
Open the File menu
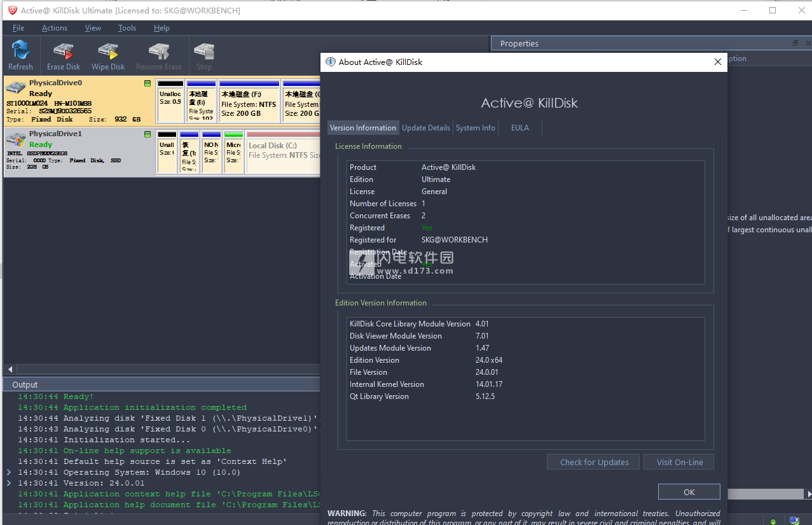coord(18,28)
